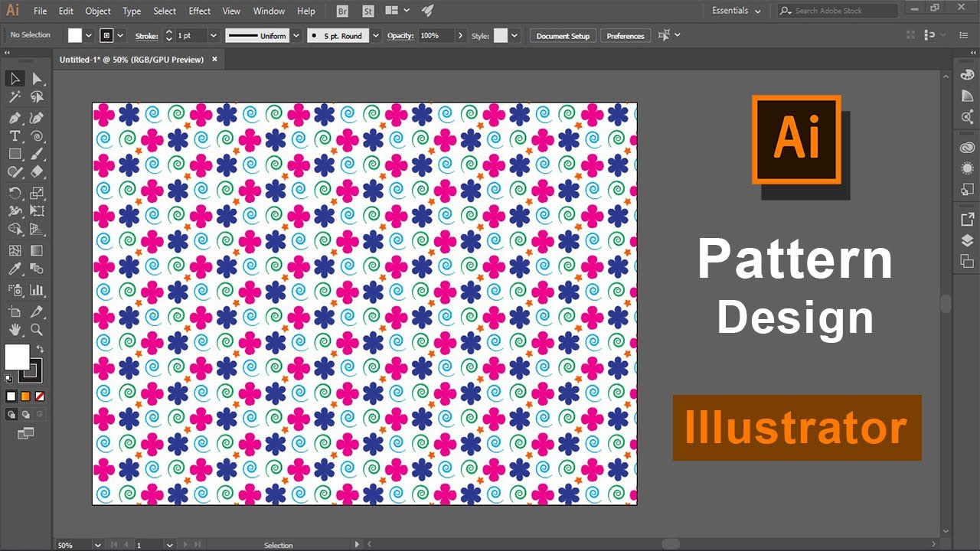The height and width of the screenshot is (551, 980).
Task: Select the Scale tool
Action: [x=37, y=193]
